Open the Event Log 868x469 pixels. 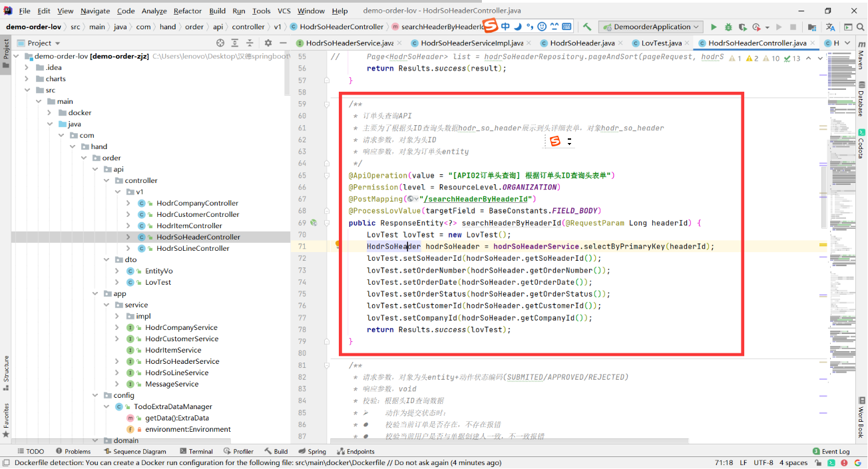coord(831,451)
